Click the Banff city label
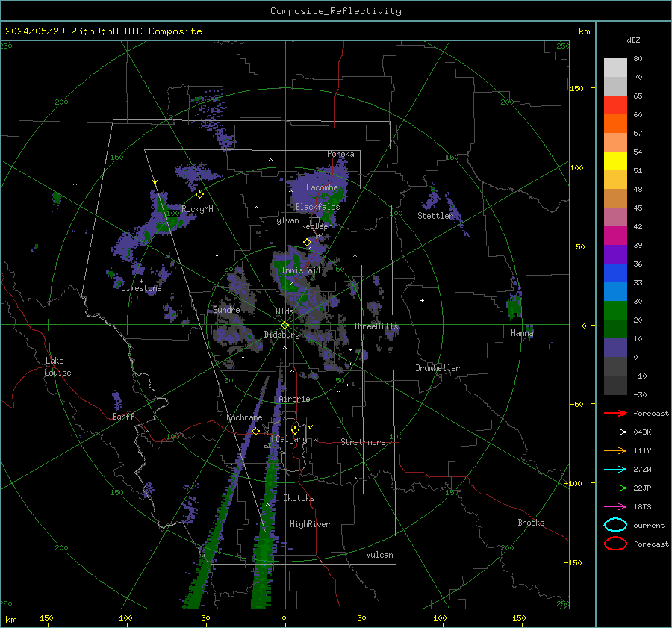The width and height of the screenshot is (672, 628). pyautogui.click(x=123, y=416)
